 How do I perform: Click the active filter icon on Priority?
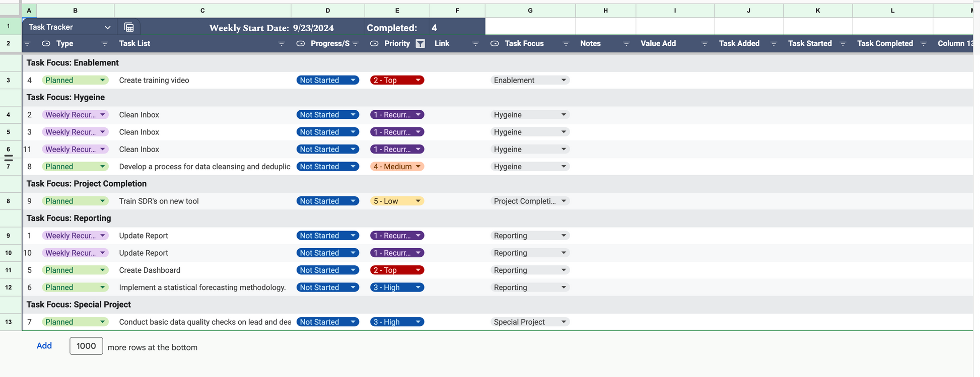point(420,44)
